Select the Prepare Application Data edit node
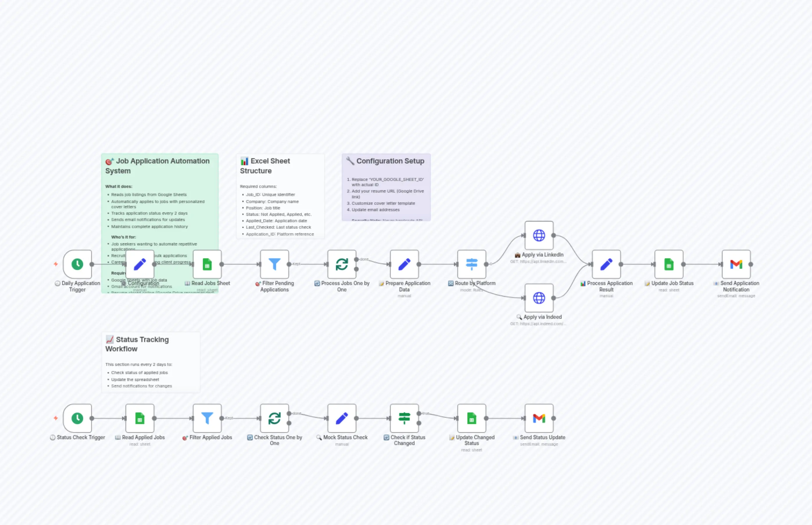Viewport: 812px width, 525px height. pyautogui.click(x=404, y=264)
